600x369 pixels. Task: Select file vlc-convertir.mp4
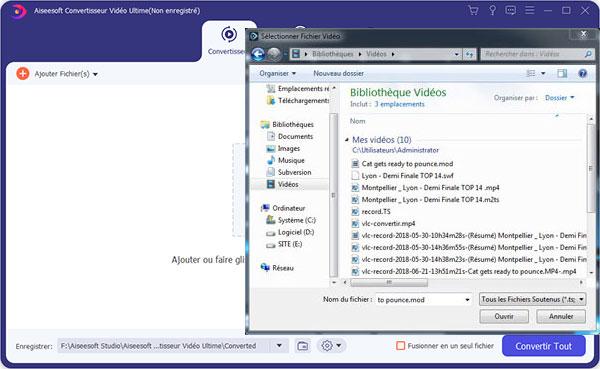(383, 223)
